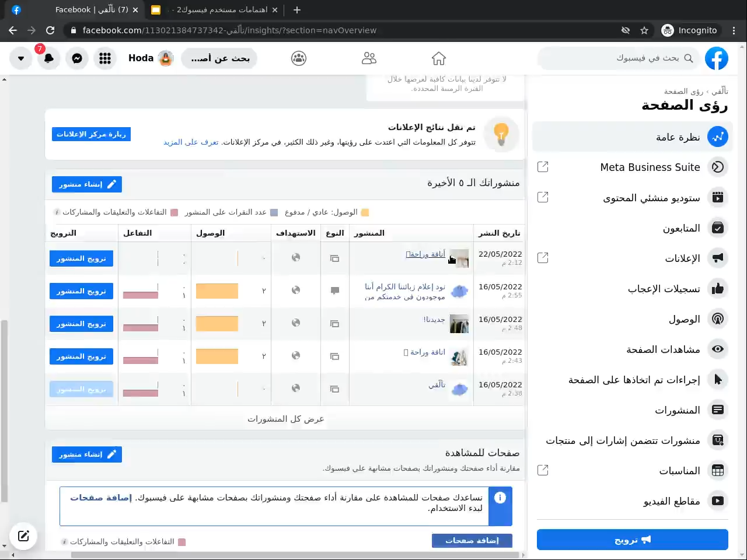Viewport: 747px width, 560px height.
Task: Open 'إجراءات تم اتخاذها على الصفحة' sidebar item
Action: 632,380
